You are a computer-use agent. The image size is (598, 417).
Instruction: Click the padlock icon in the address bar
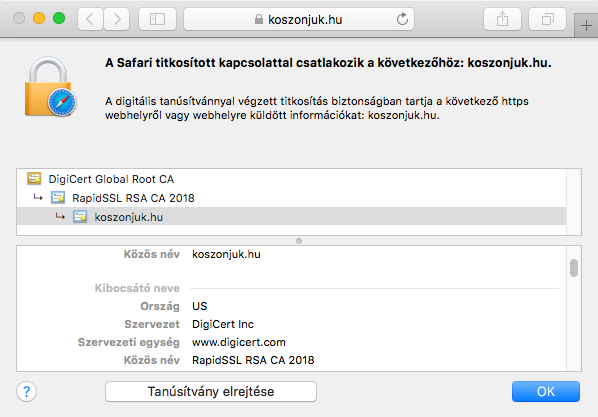click(x=259, y=19)
